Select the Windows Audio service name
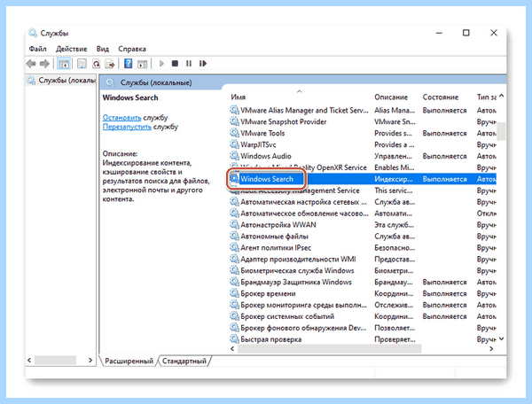Viewport: 532px width, 404px height. [x=266, y=156]
